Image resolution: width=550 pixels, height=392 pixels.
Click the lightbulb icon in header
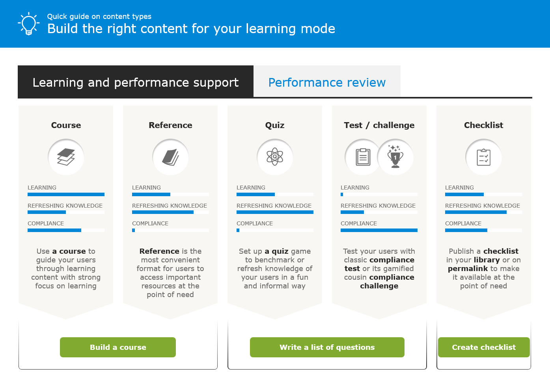(29, 24)
